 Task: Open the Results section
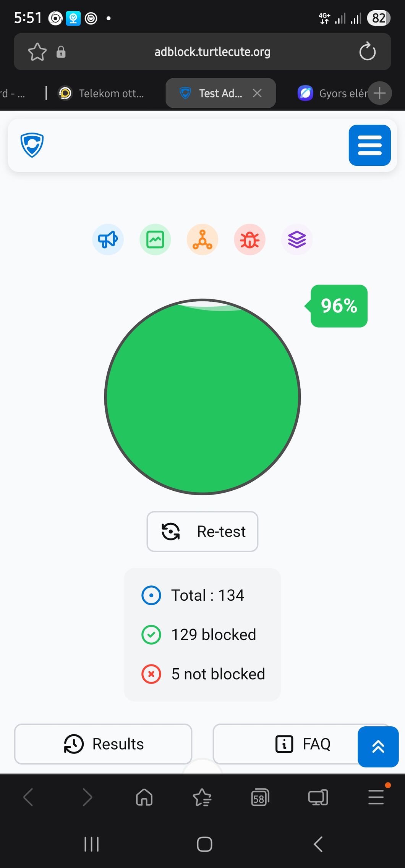pos(103,744)
